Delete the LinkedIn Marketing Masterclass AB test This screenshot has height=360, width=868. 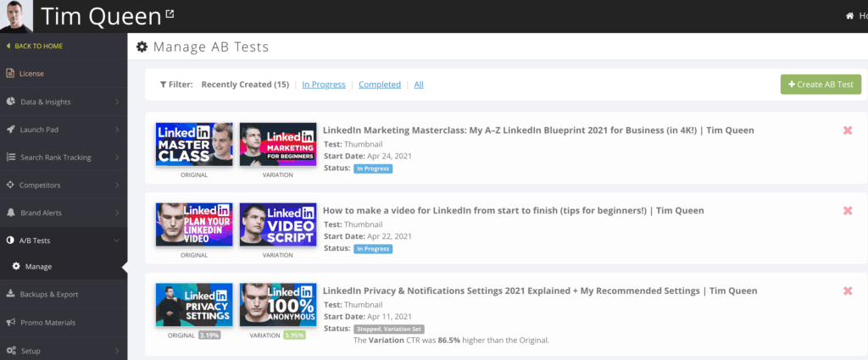(x=847, y=130)
